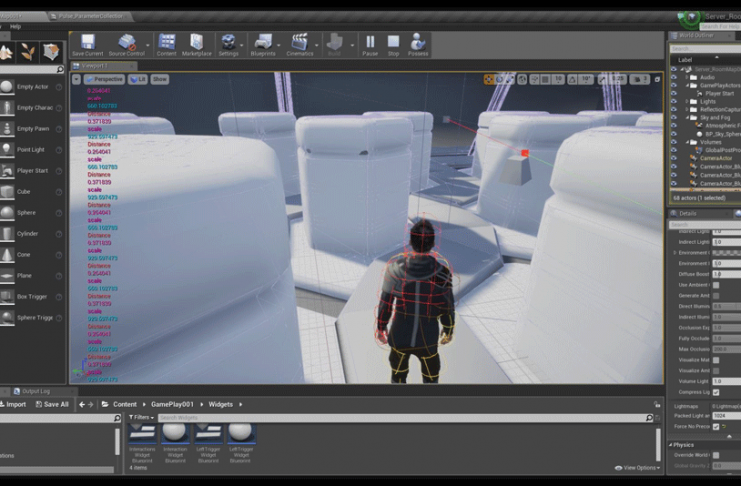Image resolution: width=741 pixels, height=486 pixels.
Task: Open Cinematics dropdown arrow
Action: 317,46
